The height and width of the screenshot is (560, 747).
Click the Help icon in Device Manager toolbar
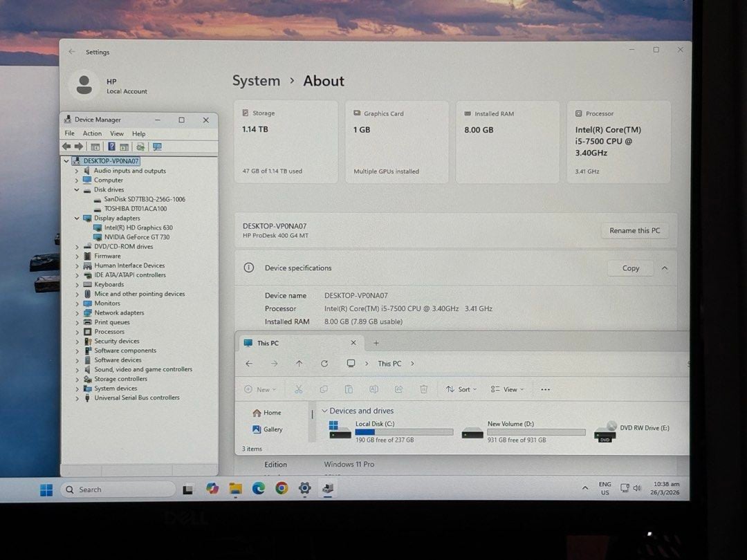pyautogui.click(x=111, y=147)
